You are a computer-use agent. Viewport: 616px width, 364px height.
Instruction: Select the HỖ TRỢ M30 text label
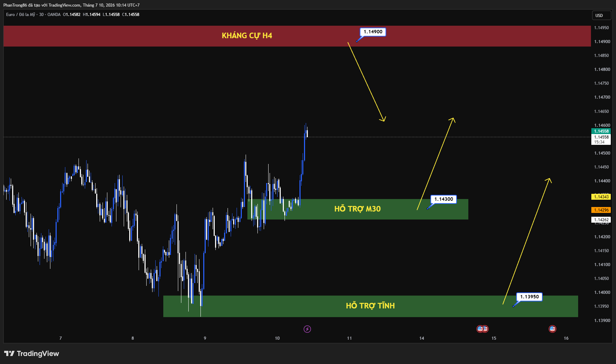pyautogui.click(x=358, y=209)
